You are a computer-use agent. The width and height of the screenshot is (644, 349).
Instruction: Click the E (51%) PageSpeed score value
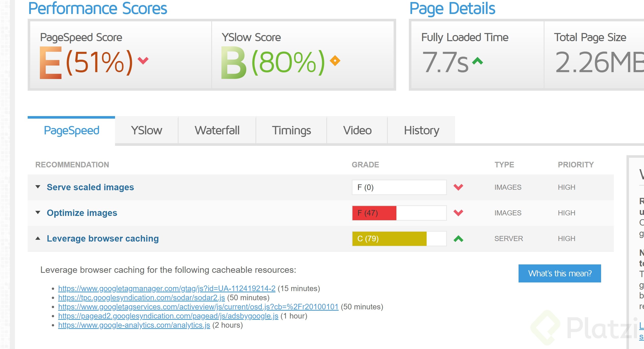click(86, 62)
